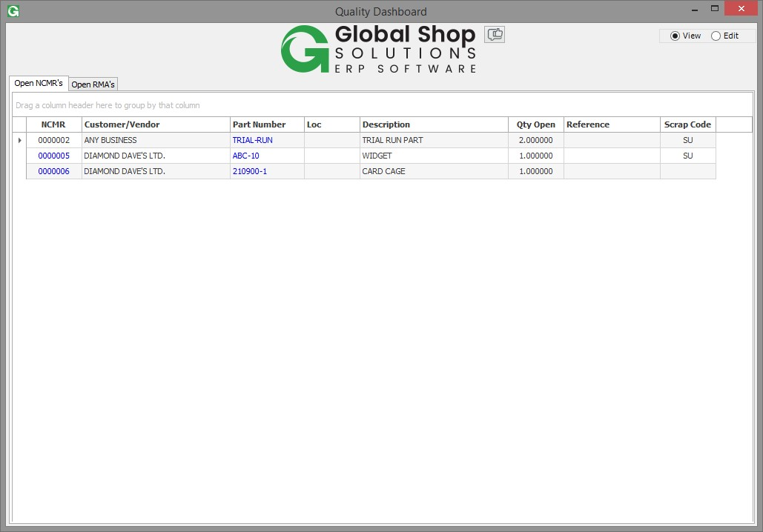Switch to the Open RMA's tab
Viewport: 763px width, 532px height.
pos(93,84)
